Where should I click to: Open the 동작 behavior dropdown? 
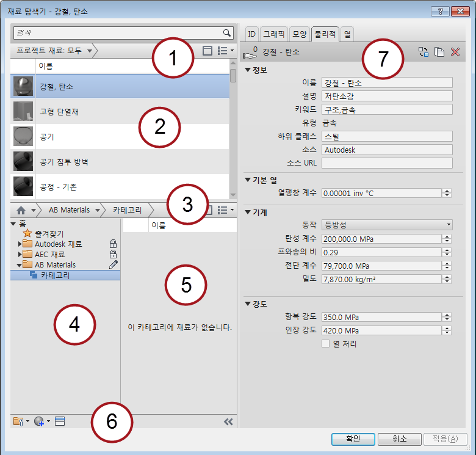pyautogui.click(x=387, y=225)
